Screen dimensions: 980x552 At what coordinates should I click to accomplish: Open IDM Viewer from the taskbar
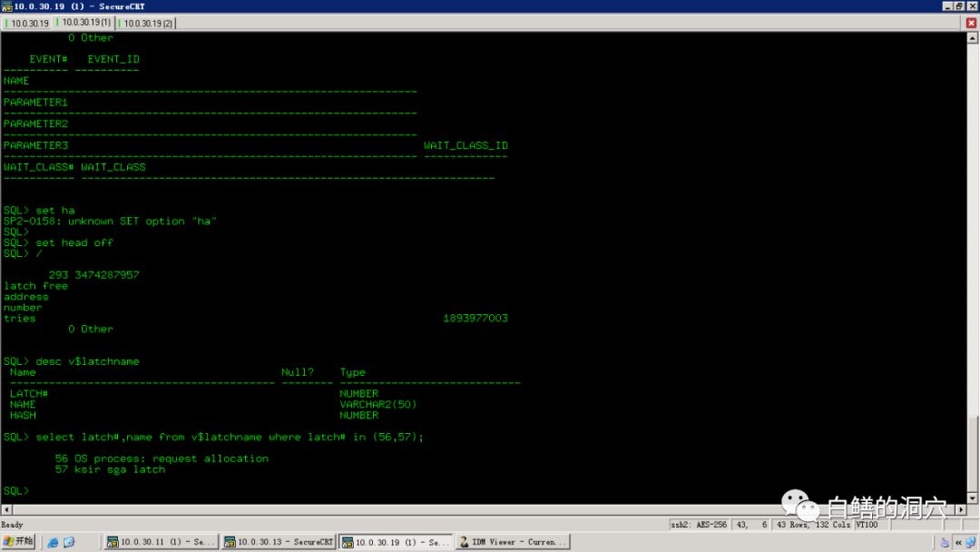pyautogui.click(x=513, y=542)
